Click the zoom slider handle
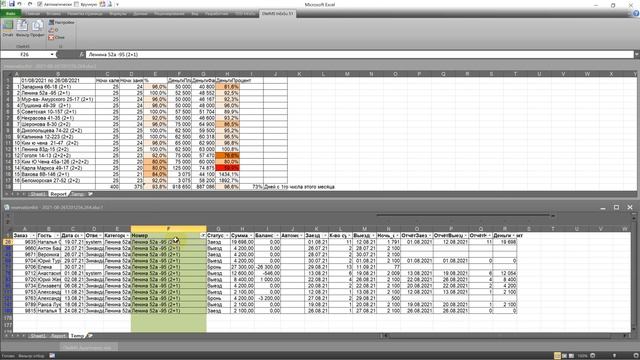Screen dimensions: 640x360 614,356
